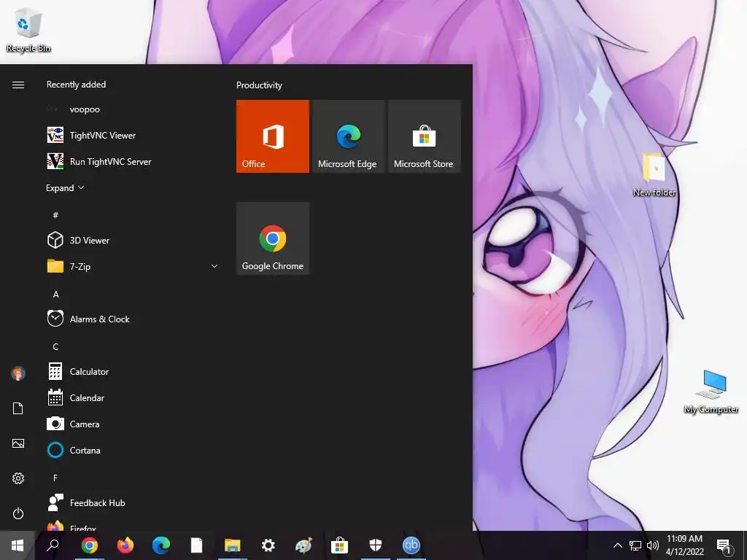
Task: Click the Productivity group header
Action: [x=259, y=85]
